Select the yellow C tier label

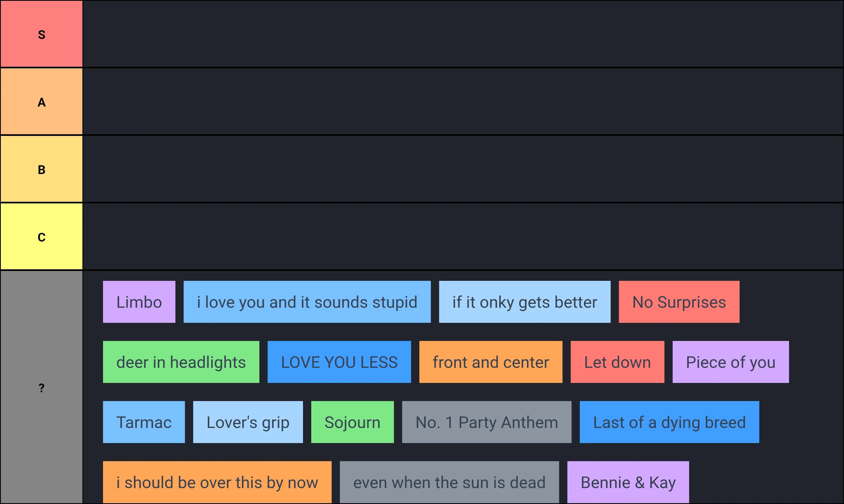(41, 237)
